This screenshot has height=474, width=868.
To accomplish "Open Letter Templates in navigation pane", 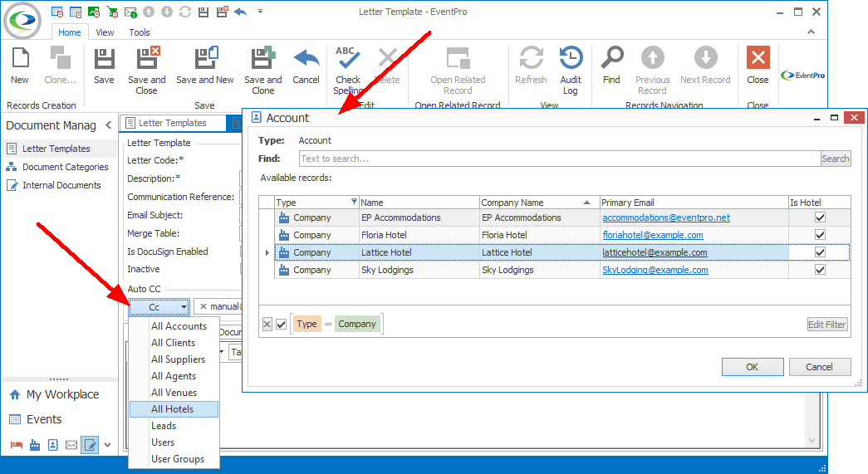I will click(56, 149).
